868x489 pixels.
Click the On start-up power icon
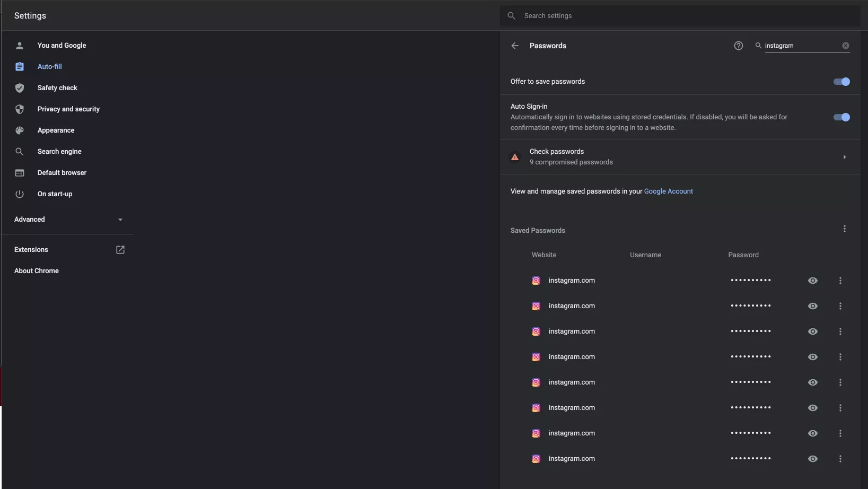pos(20,194)
